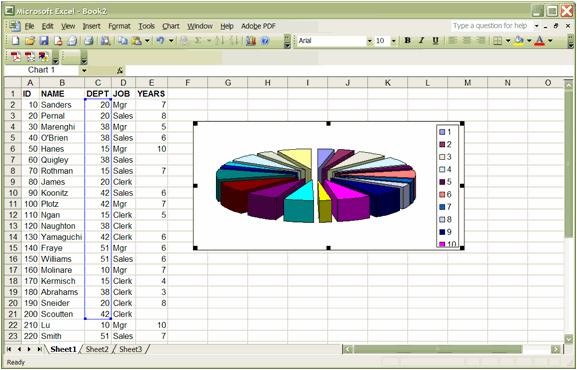Click the blue Help question mark icon
The height and width of the screenshot is (370, 577).
pos(265,41)
